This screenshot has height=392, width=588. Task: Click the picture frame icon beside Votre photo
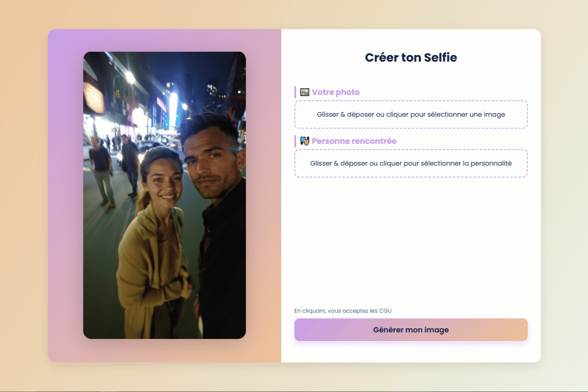(304, 92)
